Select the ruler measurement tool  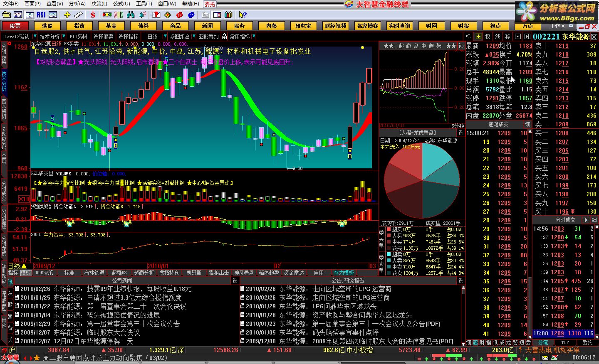pos(79,15)
